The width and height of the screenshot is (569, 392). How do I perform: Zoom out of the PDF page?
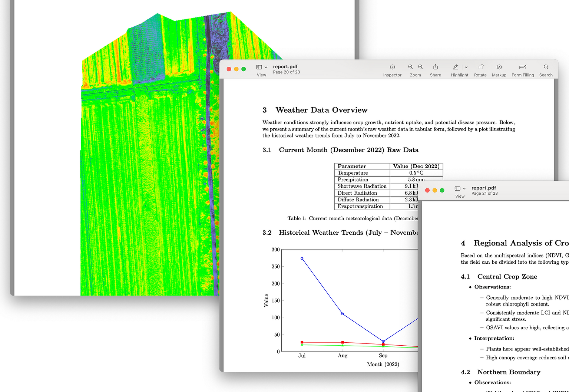point(410,67)
